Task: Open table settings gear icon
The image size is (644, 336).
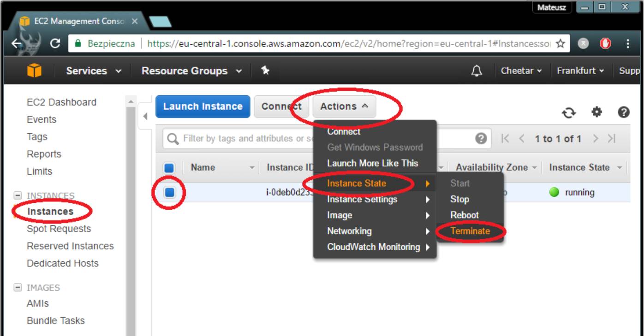Action: point(597,112)
